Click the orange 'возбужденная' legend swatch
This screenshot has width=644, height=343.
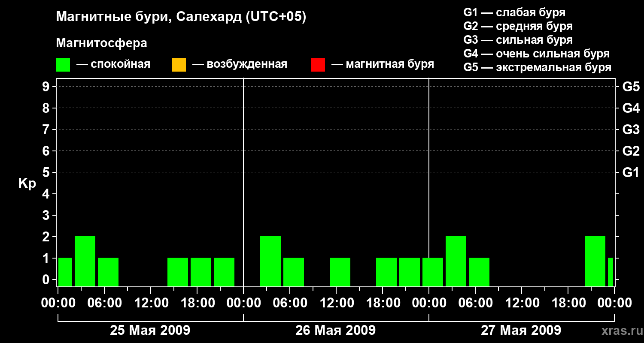(x=179, y=65)
